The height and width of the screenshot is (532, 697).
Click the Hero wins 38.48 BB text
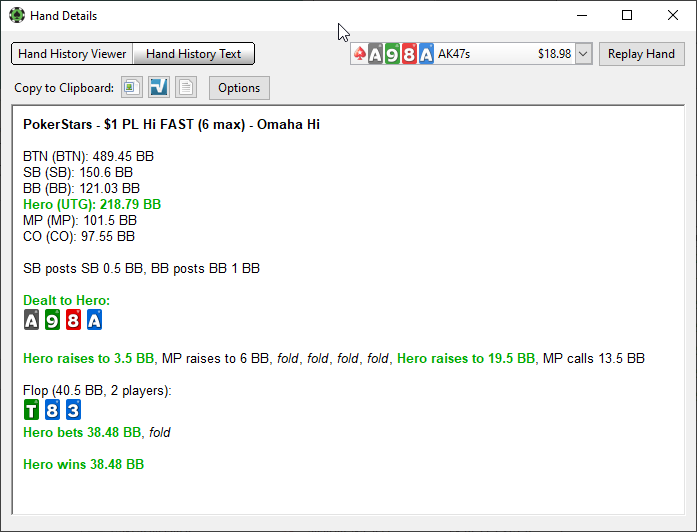[x=83, y=465]
